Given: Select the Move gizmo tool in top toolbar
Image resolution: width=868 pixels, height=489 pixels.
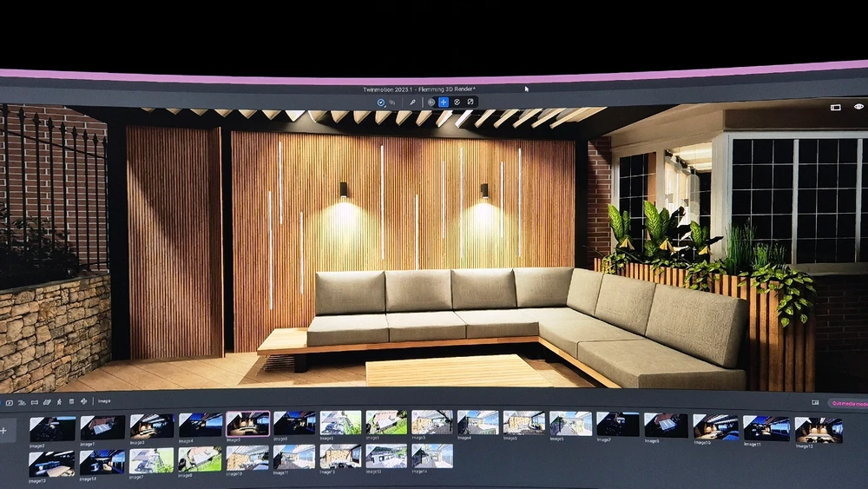Looking at the screenshot, I should (x=444, y=102).
